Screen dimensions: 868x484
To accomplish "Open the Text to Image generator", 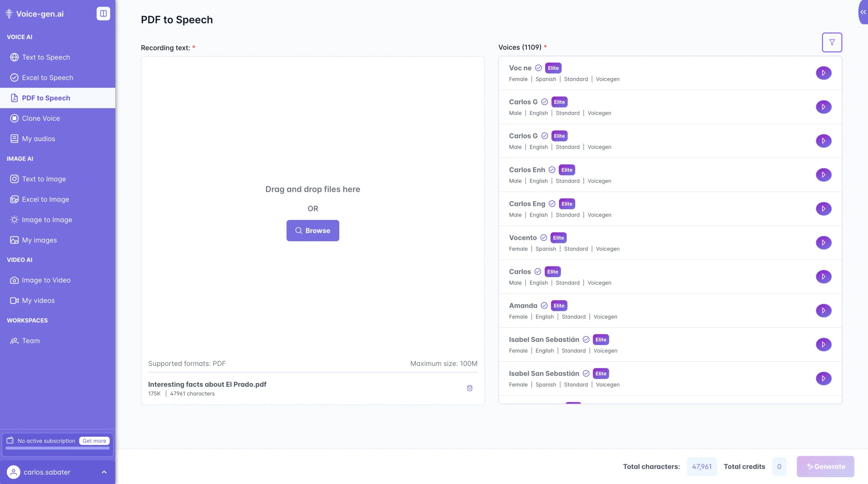I will tap(44, 179).
